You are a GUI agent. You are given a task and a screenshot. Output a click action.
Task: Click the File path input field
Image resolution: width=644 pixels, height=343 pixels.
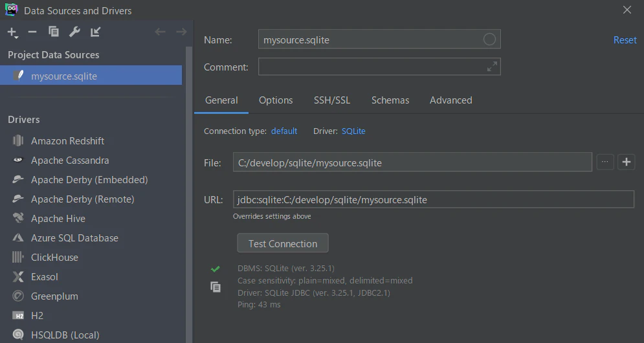pos(412,162)
